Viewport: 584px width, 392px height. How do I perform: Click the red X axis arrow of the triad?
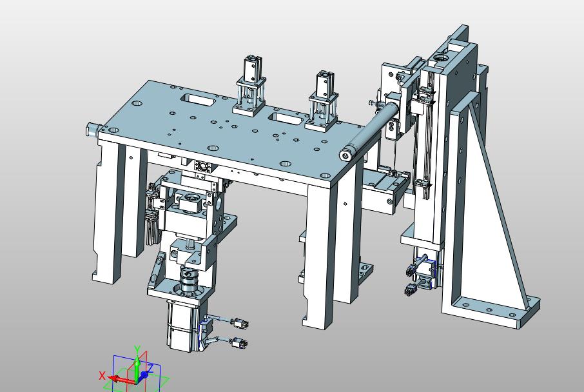121,380
